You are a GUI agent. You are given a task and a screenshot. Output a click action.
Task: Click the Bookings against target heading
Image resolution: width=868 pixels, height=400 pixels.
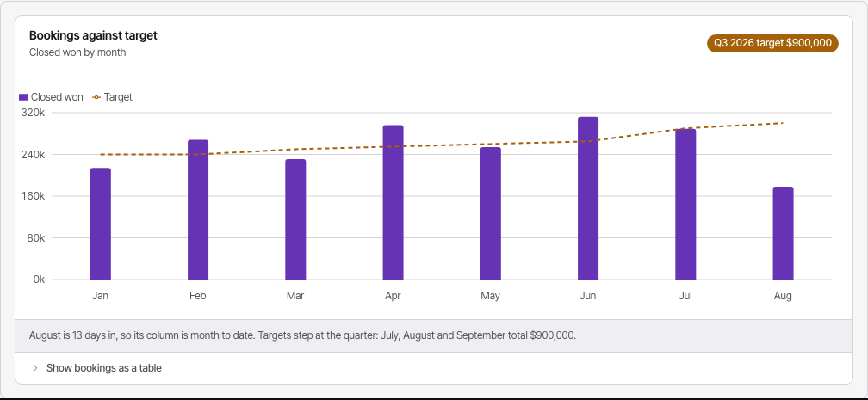[93, 35]
